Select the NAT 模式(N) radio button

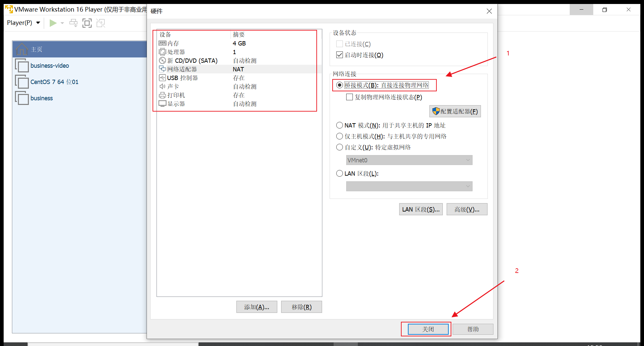point(339,125)
